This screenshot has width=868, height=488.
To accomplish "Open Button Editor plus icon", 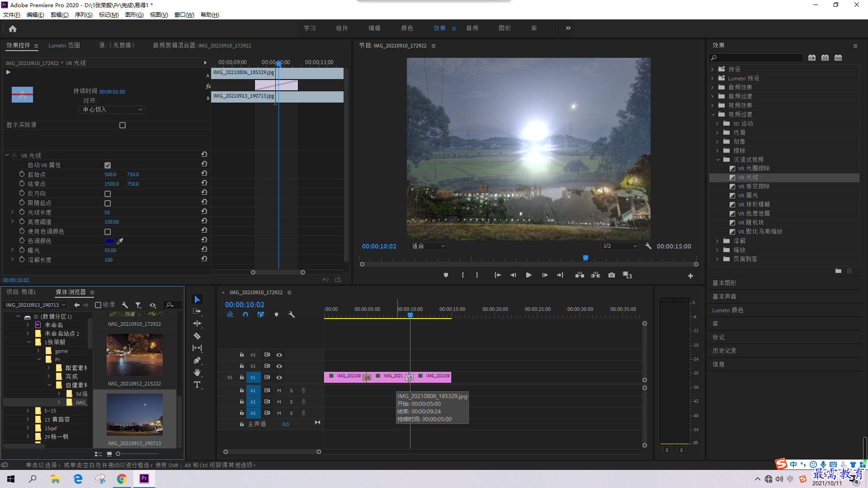I will click(690, 276).
